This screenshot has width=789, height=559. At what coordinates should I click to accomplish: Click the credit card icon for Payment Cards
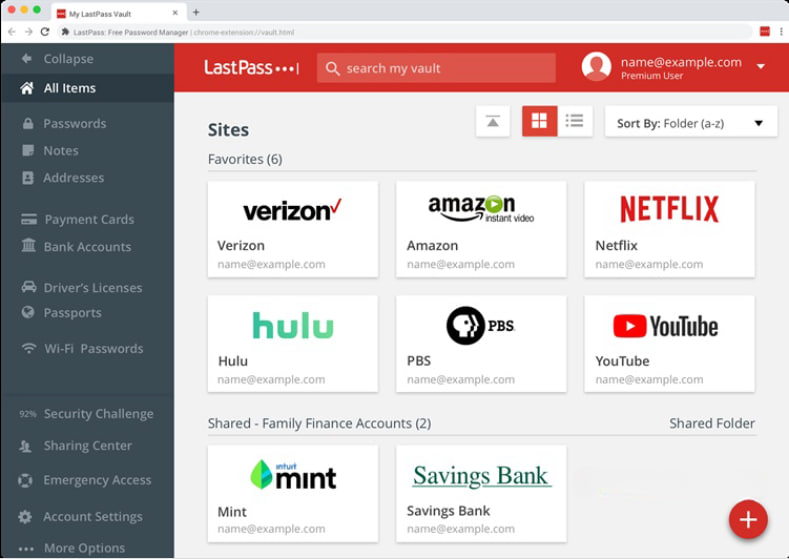click(29, 219)
